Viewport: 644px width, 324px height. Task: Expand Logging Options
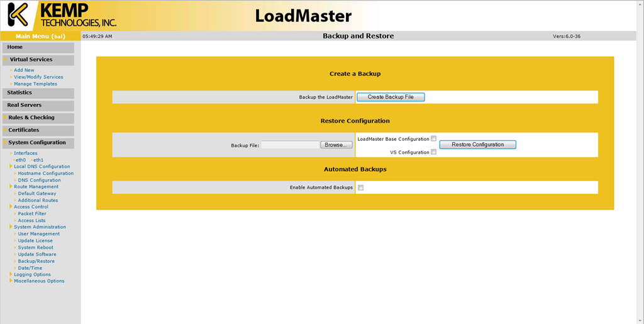[33, 274]
